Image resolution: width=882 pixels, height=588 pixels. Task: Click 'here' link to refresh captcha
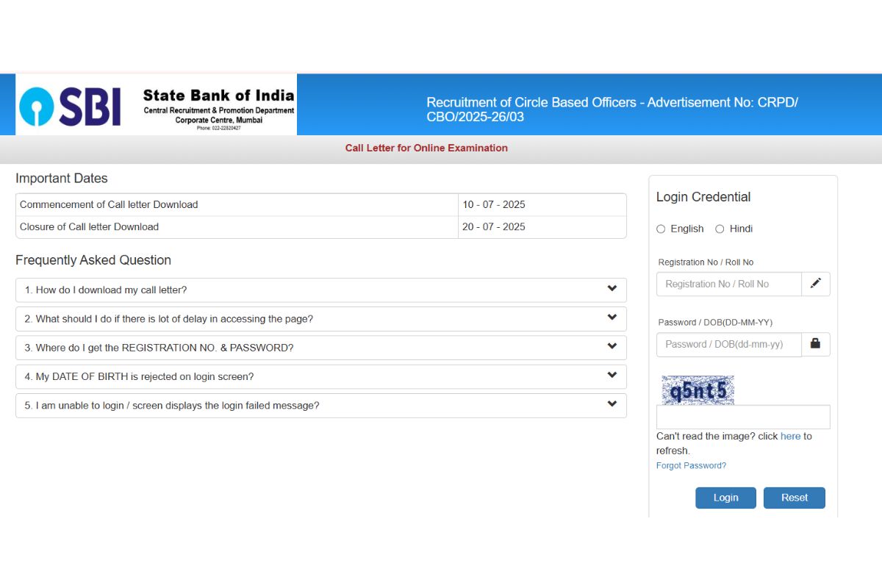click(x=790, y=436)
